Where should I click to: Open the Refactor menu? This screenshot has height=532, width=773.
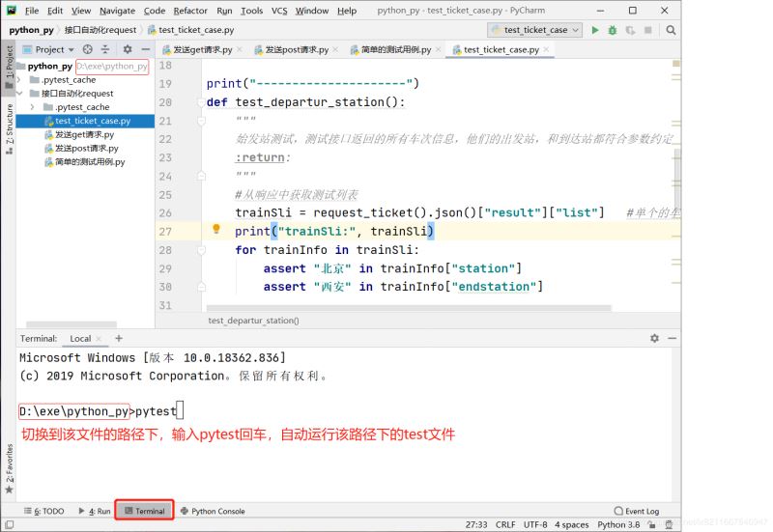click(x=190, y=11)
